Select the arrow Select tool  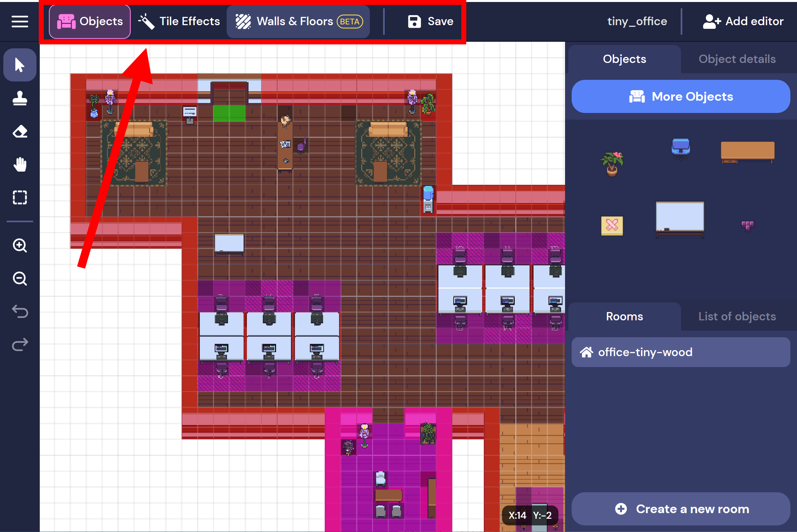point(20,65)
